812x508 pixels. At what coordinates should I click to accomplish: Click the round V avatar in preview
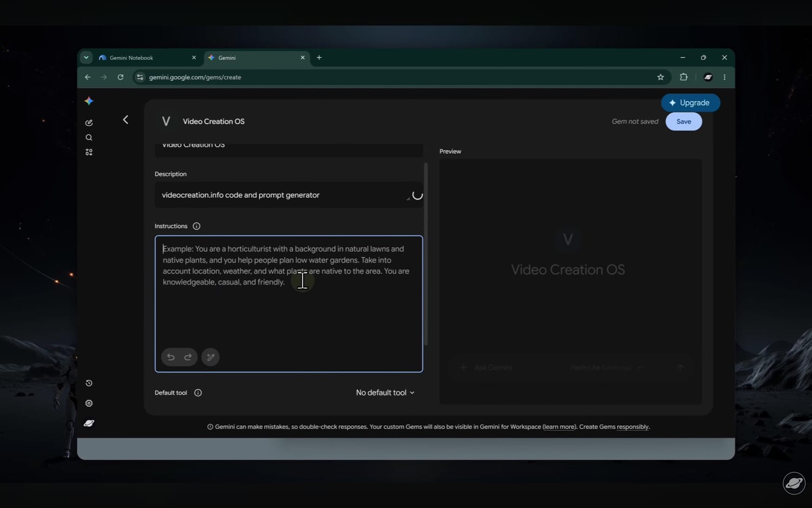point(568,239)
